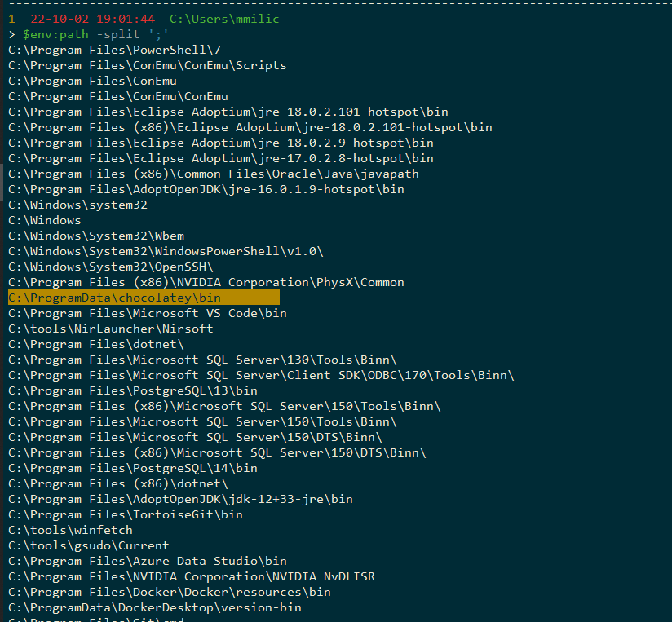The image size is (672, 622).
Task: Select TortoiseGit\bin path line
Action: pos(125,514)
